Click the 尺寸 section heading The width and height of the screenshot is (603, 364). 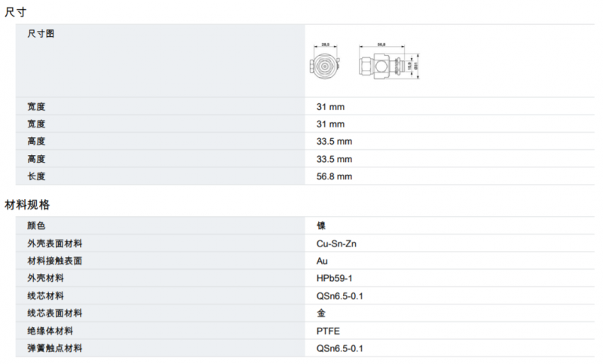15,12
